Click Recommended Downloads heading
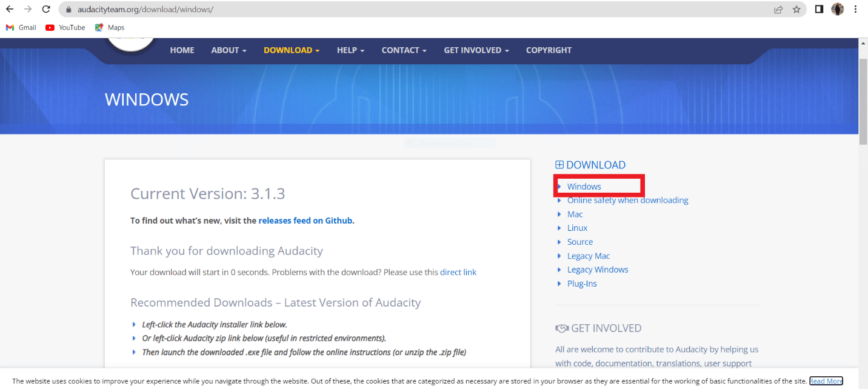 point(276,302)
